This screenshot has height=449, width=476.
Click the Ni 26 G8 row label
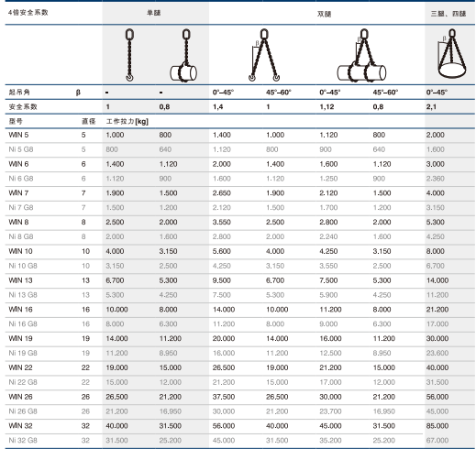tap(23, 411)
